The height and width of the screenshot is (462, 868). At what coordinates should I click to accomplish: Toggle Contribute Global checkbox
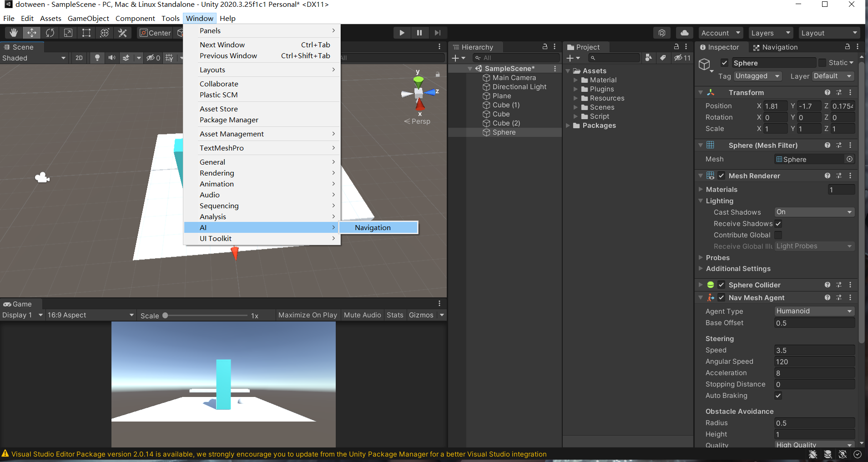778,235
